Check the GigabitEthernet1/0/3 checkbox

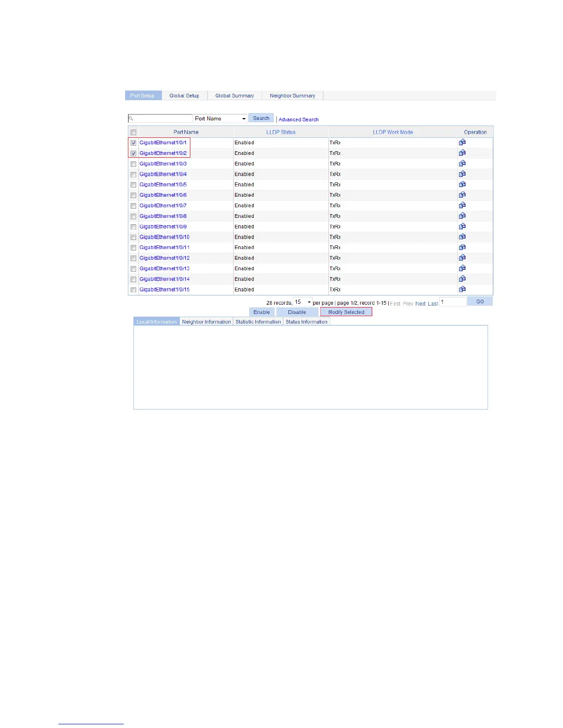133,164
